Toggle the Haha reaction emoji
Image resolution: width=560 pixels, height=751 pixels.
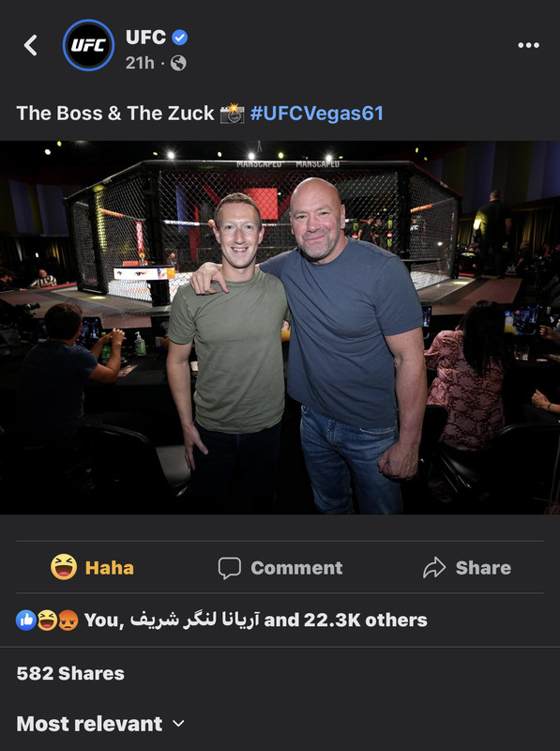(64, 567)
